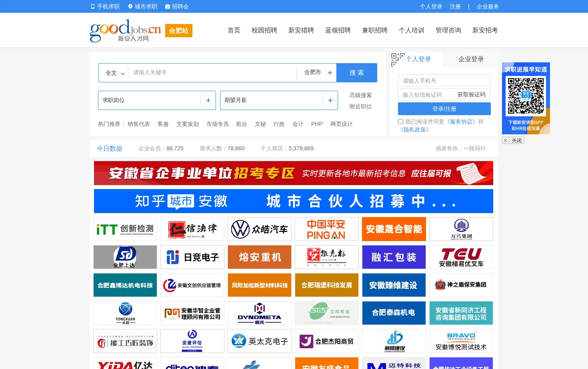The width and height of the screenshot is (588, 369).
Task: Open the 安徽省企事业单位招考专区 banner
Action: point(294,173)
